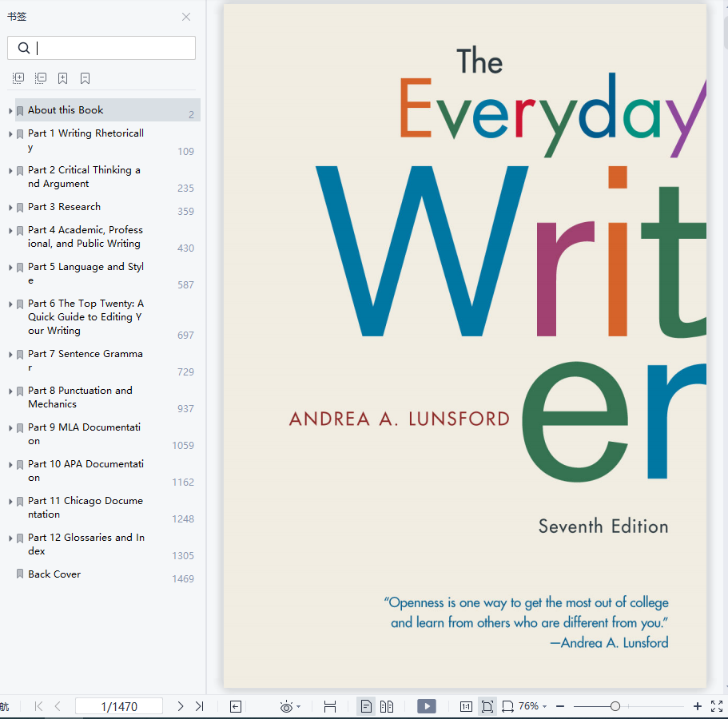Click the delete bookmark icon
Viewport: 728px width, 719px height.
[x=85, y=78]
